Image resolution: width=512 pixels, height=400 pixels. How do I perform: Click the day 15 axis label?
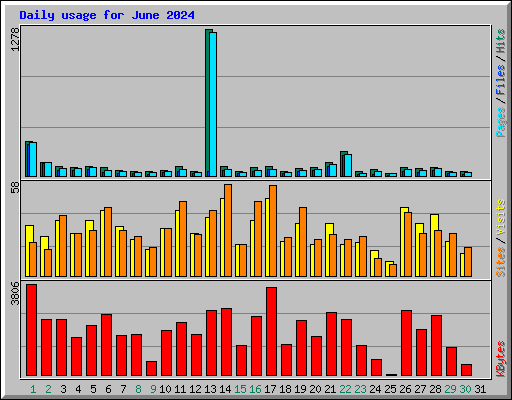coord(240,389)
